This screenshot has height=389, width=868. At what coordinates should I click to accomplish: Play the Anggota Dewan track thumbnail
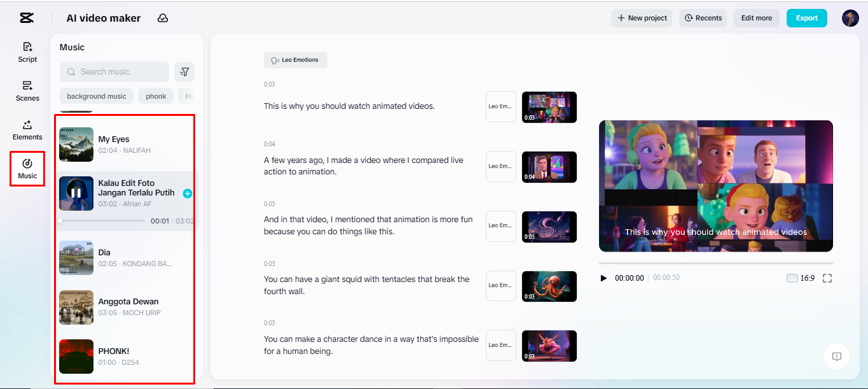tap(76, 308)
